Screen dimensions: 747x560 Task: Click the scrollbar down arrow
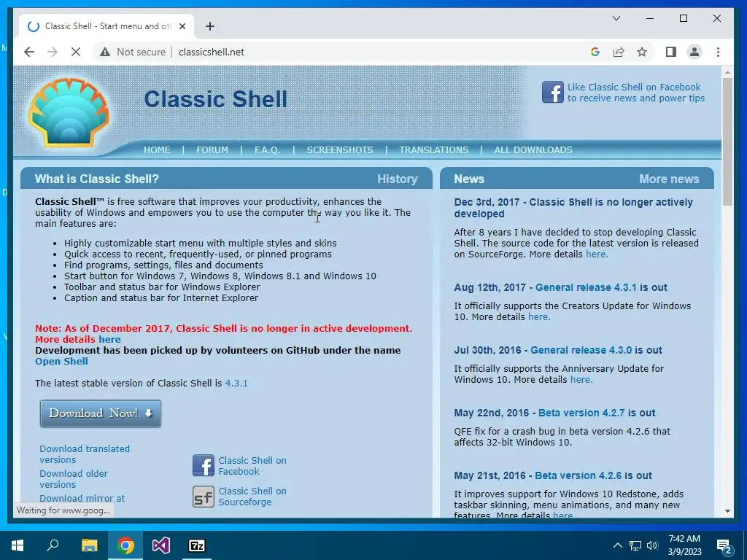pyautogui.click(x=727, y=511)
